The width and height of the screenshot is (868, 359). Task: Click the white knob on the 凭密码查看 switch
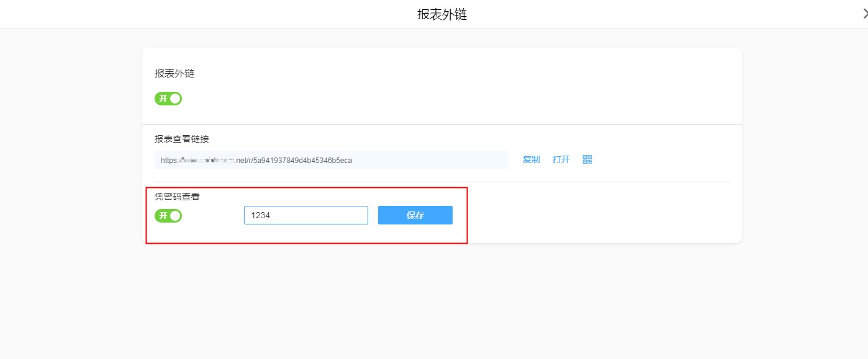(175, 216)
